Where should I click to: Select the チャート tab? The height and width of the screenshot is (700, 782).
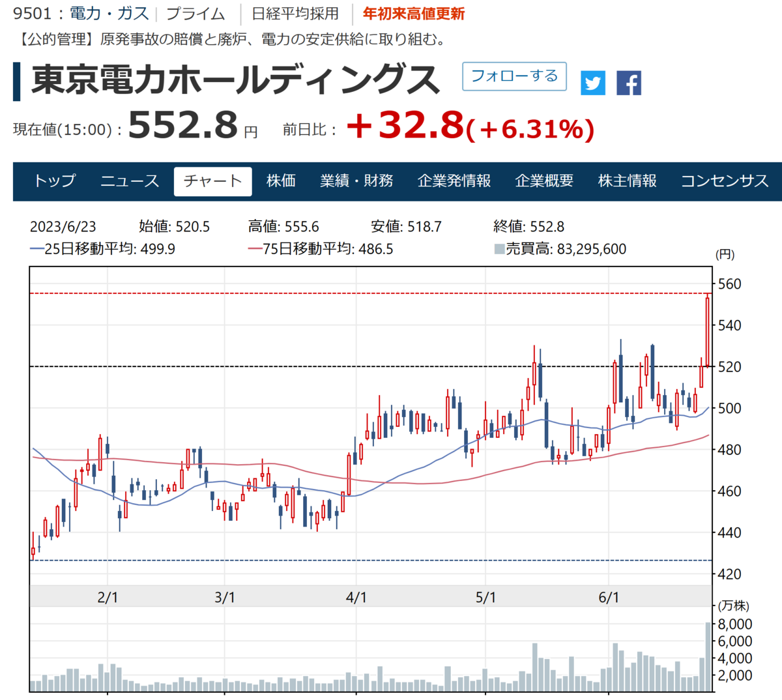(x=212, y=181)
